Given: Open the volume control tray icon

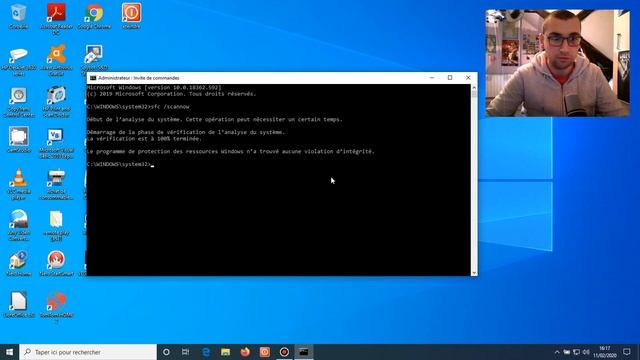Looking at the screenshot, I should click(x=586, y=352).
